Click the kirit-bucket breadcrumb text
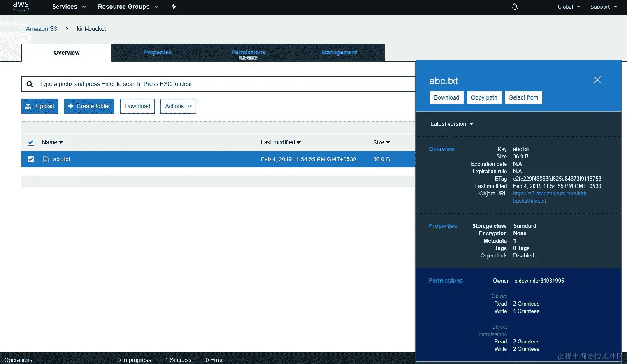This screenshot has width=627, height=364. click(x=91, y=29)
